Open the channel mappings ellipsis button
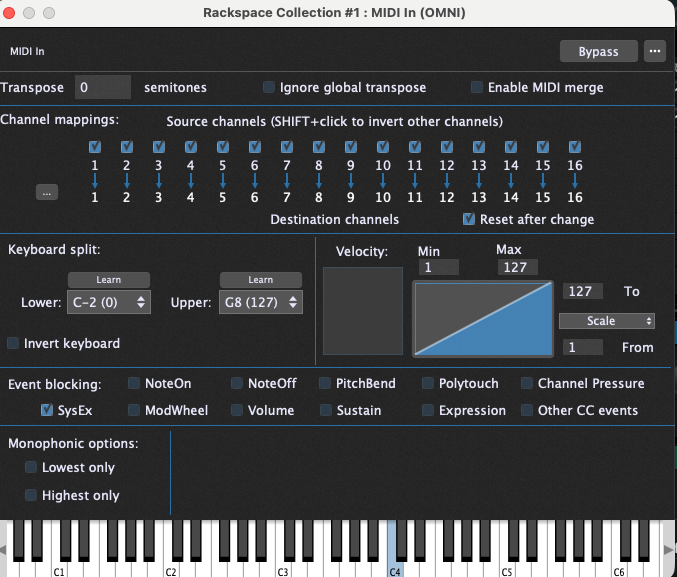Viewport: 677px width, 577px height. [x=47, y=193]
